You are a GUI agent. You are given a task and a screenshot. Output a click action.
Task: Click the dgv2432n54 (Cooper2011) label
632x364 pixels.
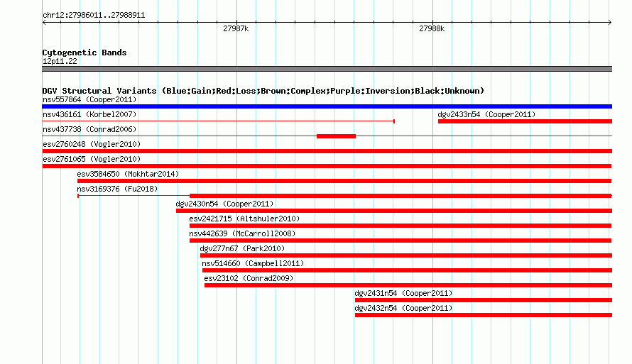point(403,308)
